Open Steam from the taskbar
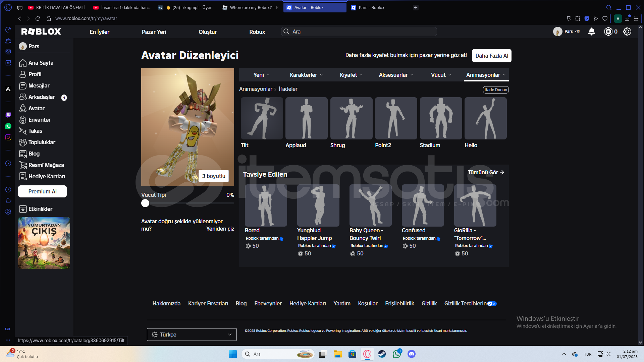 pyautogui.click(x=382, y=354)
